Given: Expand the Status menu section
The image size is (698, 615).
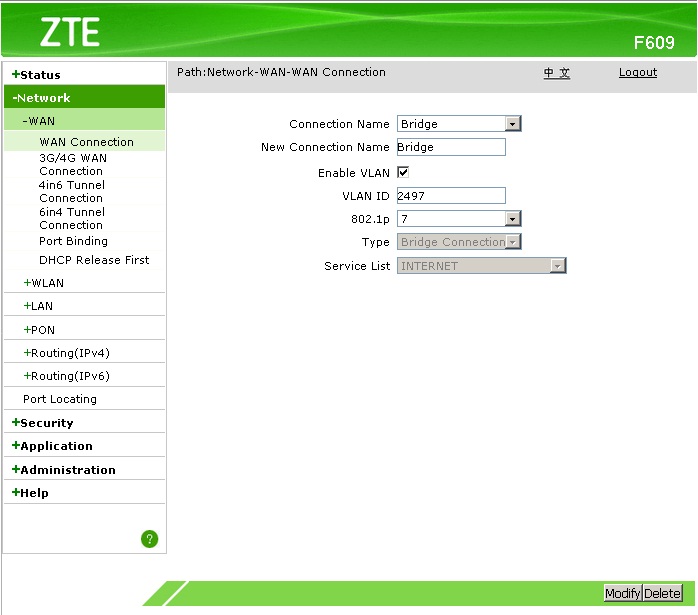Looking at the screenshot, I should (x=36, y=75).
